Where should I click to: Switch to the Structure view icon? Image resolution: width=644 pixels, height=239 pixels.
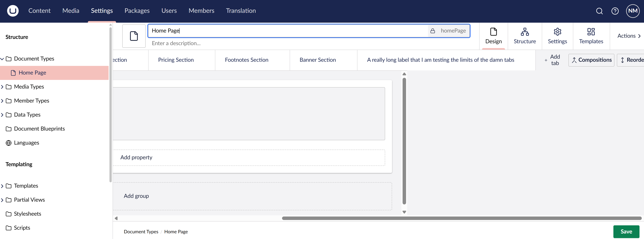(x=525, y=36)
